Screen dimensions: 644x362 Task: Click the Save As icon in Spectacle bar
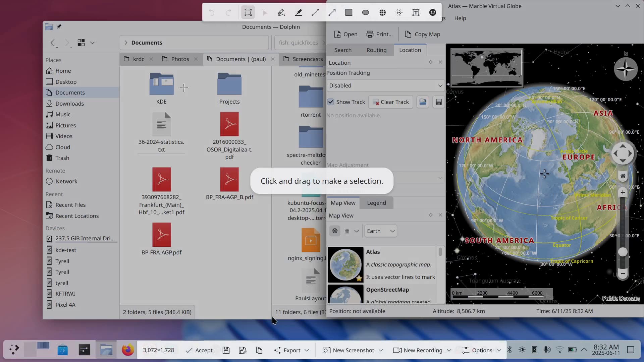(x=243, y=350)
